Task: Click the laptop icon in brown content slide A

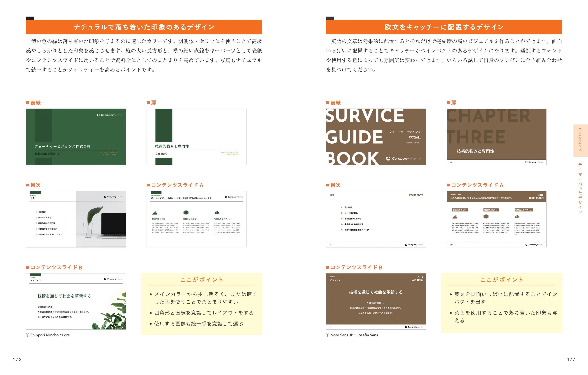Action: click(x=455, y=217)
